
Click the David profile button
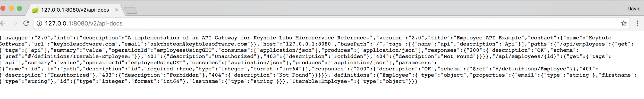tap(634, 9)
